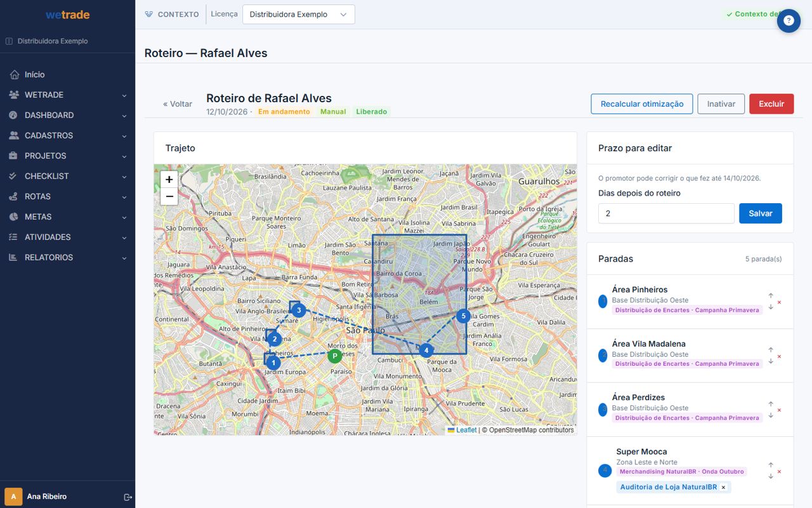Image resolution: width=812 pixels, height=508 pixels.
Task: Click the red Excluir button
Action: pos(771,104)
